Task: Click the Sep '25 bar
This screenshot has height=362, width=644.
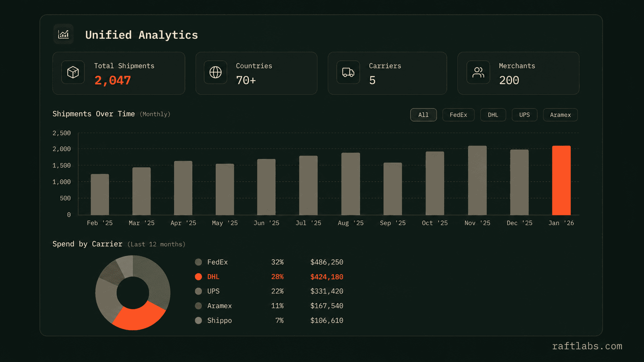Action: point(392,189)
